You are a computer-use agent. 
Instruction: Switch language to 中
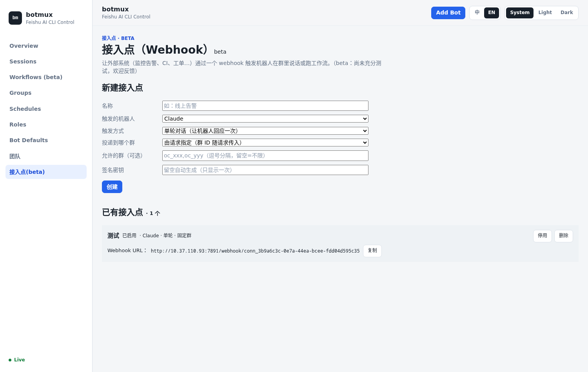click(477, 13)
